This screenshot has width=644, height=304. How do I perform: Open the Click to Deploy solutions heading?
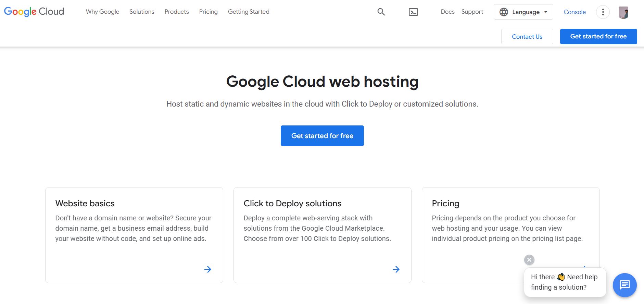292,203
